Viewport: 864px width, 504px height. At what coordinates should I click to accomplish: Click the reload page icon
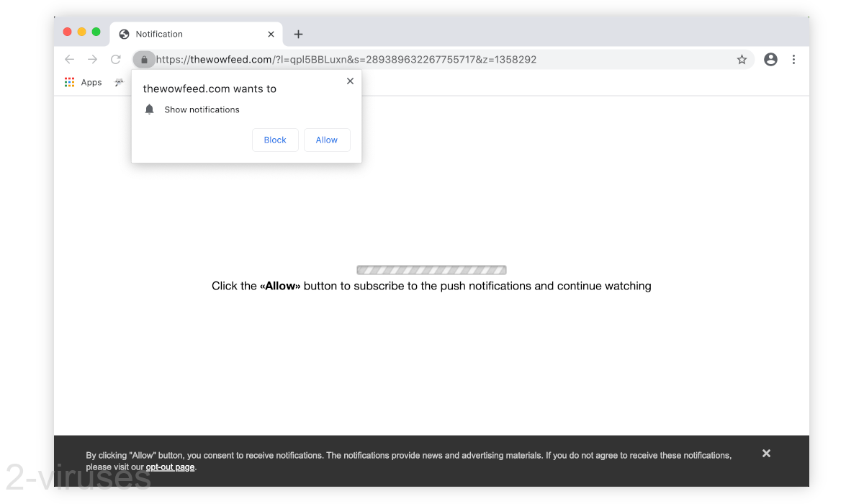[115, 59]
